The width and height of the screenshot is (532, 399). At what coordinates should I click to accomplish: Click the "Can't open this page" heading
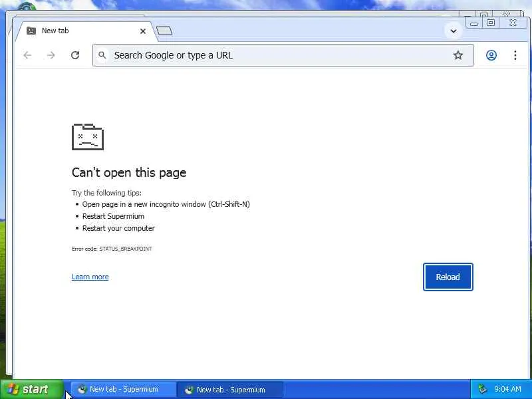[129, 172]
